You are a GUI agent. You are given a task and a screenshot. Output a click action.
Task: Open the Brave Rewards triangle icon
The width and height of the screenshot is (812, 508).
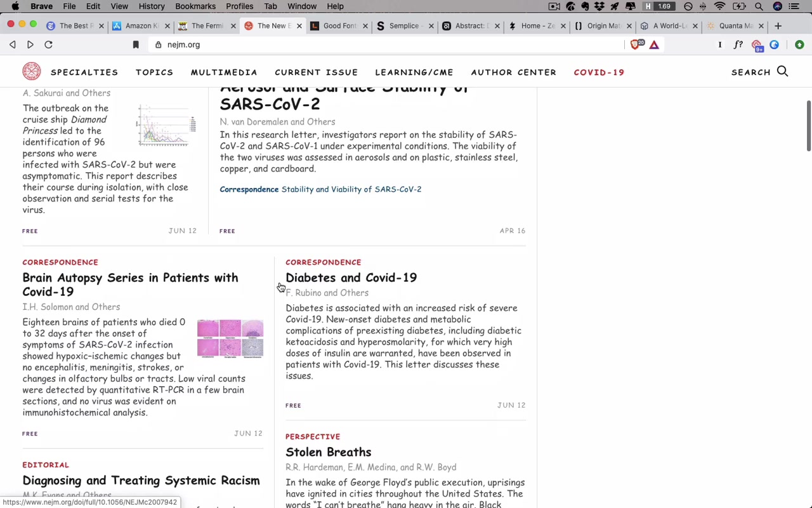(x=654, y=44)
